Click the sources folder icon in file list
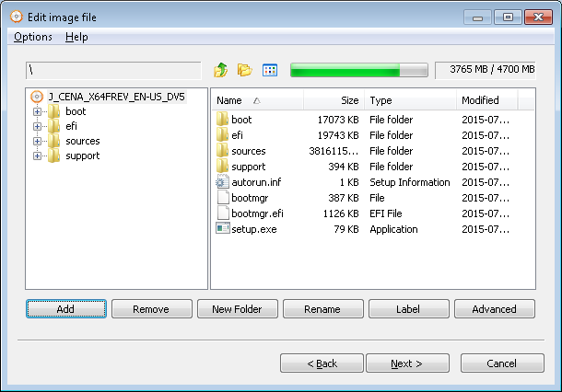The height and width of the screenshot is (392, 562). 222,150
